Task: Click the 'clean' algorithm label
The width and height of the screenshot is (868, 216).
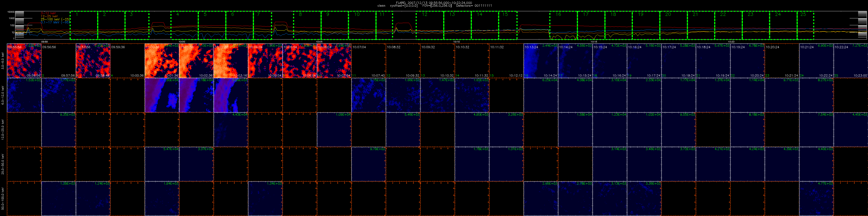Action: click(381, 6)
